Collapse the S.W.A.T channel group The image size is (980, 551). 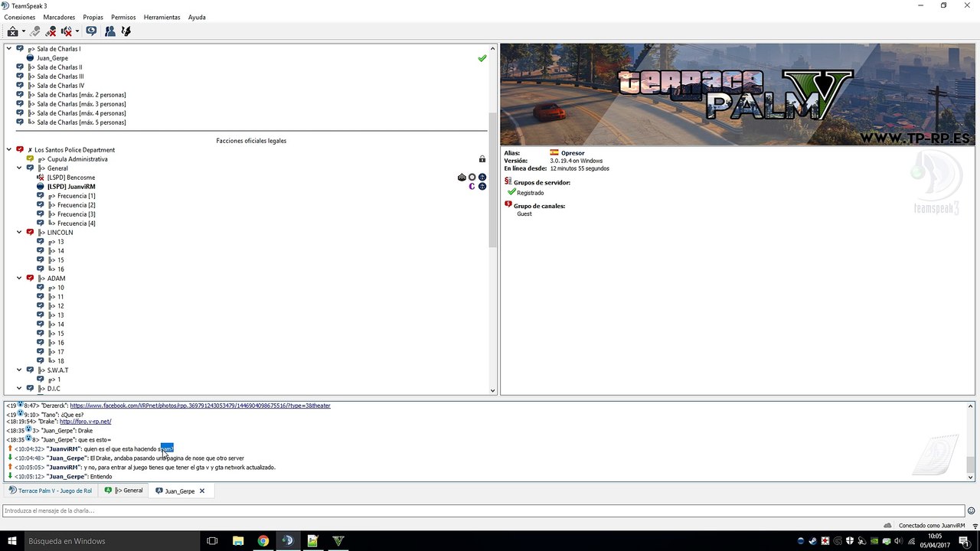tap(19, 370)
